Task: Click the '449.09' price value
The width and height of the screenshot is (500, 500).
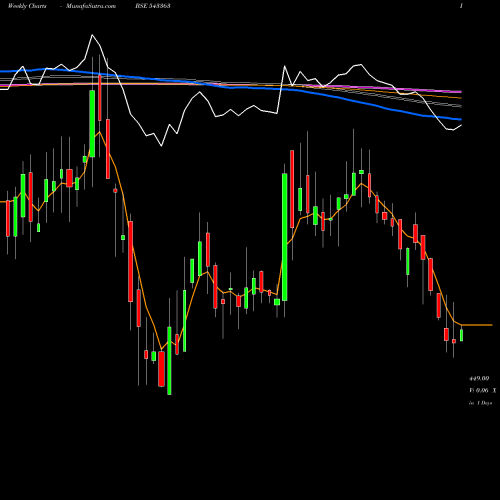Action: coord(479,378)
